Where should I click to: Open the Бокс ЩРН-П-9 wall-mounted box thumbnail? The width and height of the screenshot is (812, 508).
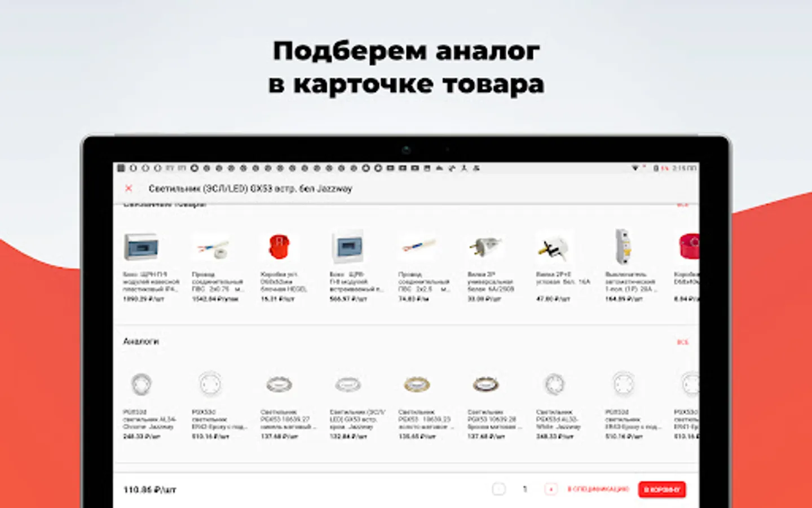tap(141, 247)
